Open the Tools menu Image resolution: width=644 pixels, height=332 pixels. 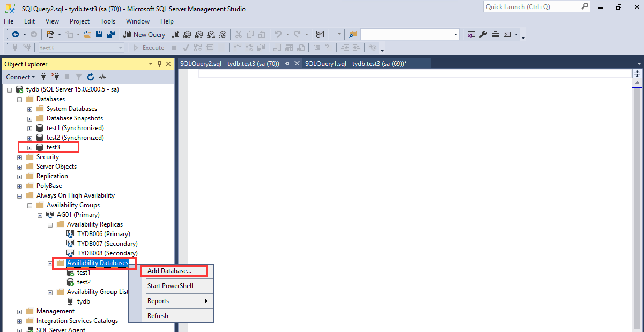pyautogui.click(x=108, y=21)
